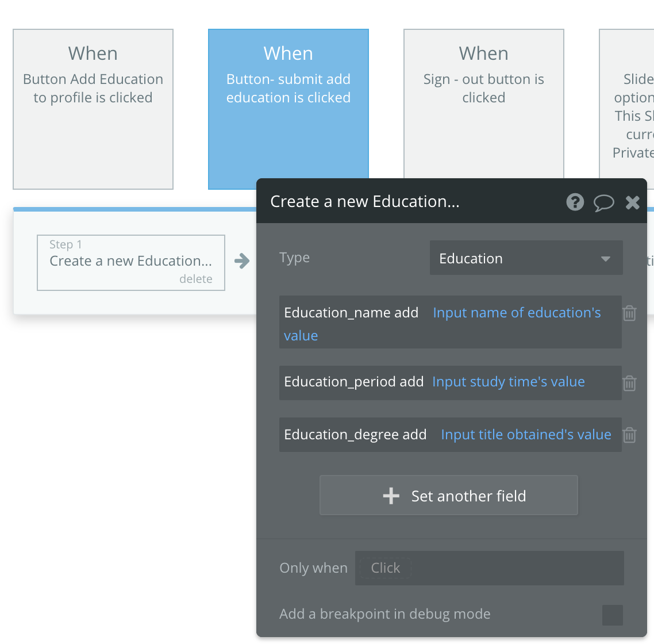Open Input title obtained's value expression
This screenshot has height=644, width=654.
[x=525, y=435]
